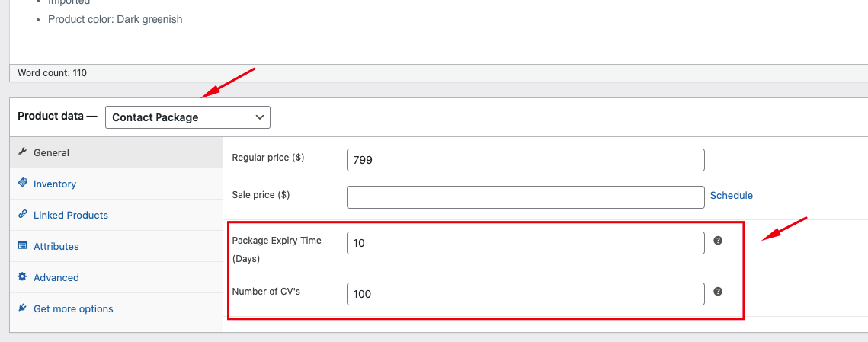The height and width of the screenshot is (342, 868).
Task: Click the Attributes list icon
Action: coord(22,246)
